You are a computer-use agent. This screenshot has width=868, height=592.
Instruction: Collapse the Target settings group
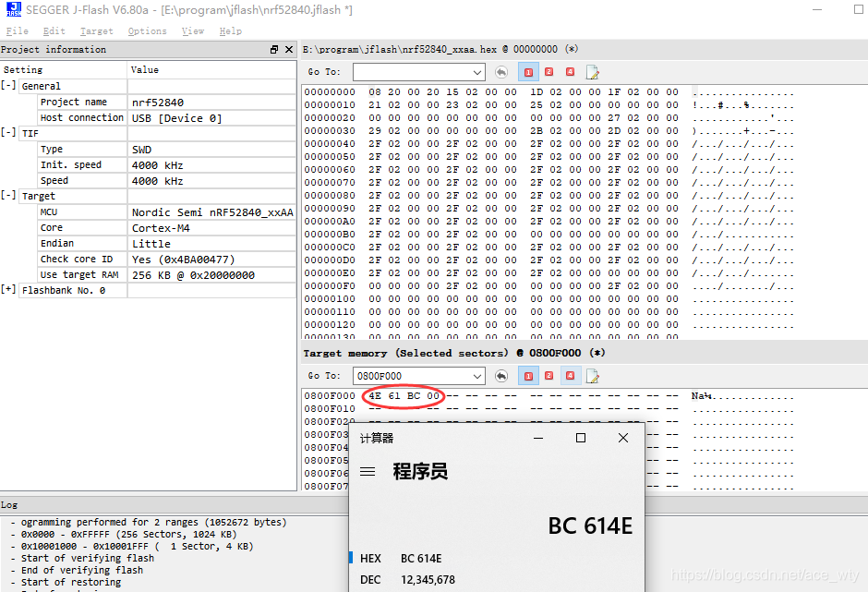click(x=10, y=195)
